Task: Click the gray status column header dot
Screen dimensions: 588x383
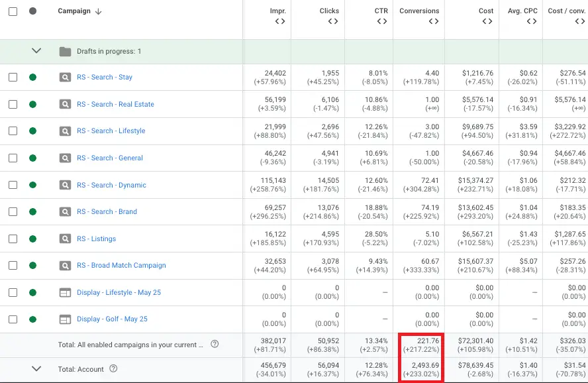Action: [x=32, y=11]
